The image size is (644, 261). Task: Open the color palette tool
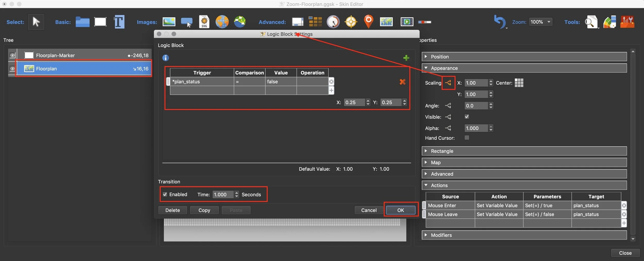click(610, 22)
